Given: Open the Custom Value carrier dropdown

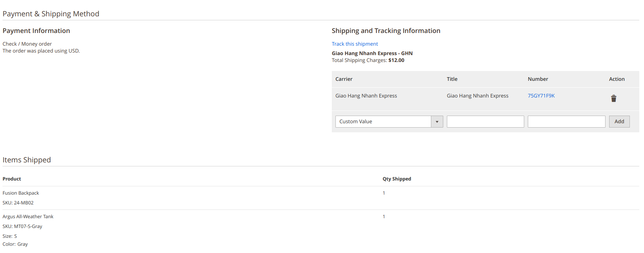Looking at the screenshot, I should pos(389,121).
